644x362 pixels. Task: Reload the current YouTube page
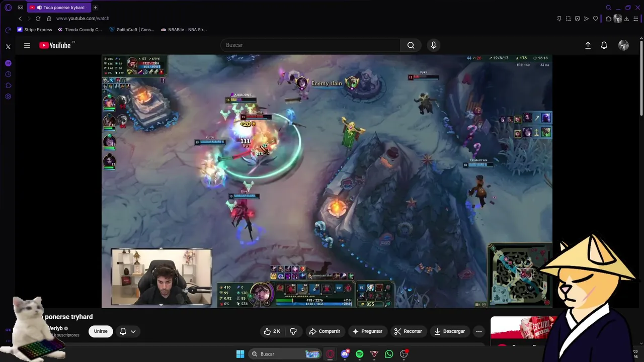[38, 19]
